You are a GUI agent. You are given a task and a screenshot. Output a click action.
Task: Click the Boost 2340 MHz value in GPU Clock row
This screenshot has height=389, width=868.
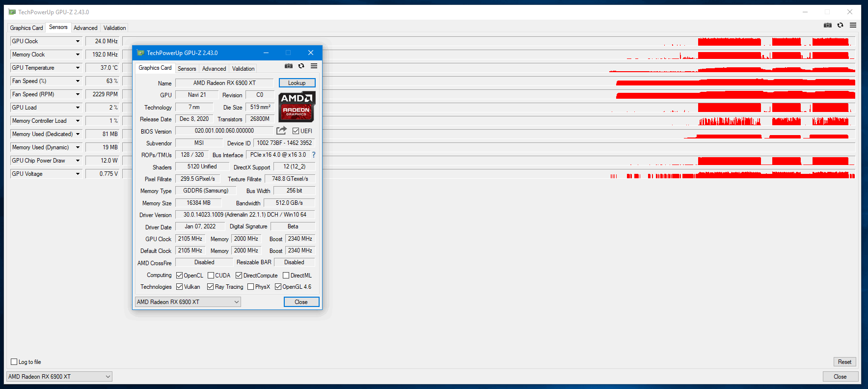[300, 239]
